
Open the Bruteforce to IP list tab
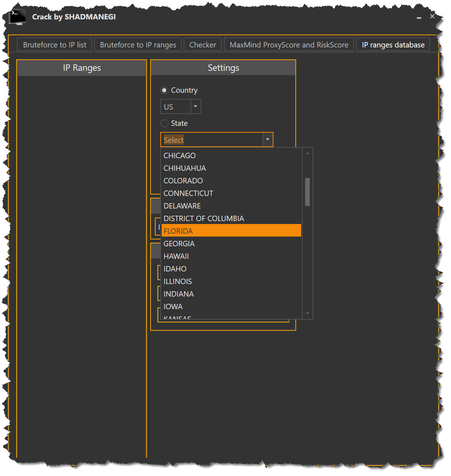[54, 45]
